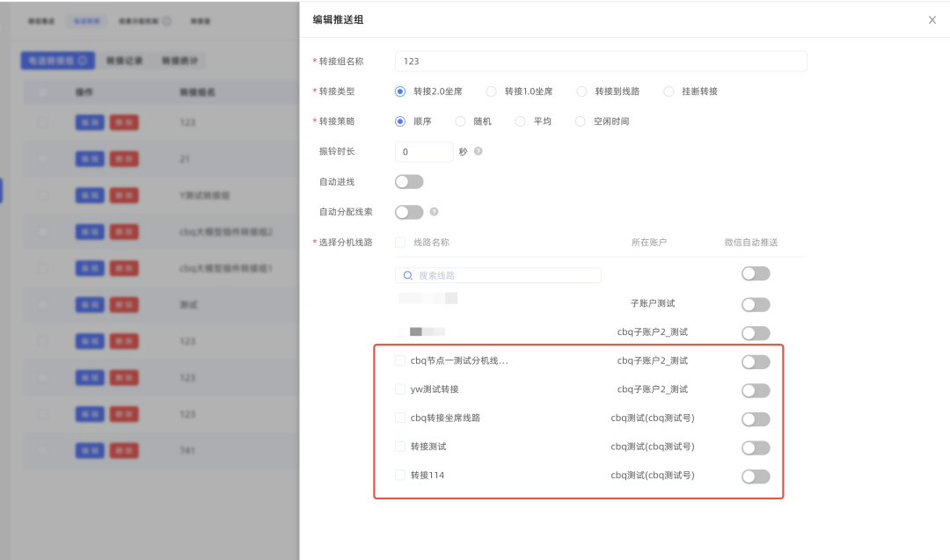Viewport: 950px width, 560px height.
Task: Click the help icon beside 振铃时长 秒
Action: pyautogui.click(x=479, y=151)
